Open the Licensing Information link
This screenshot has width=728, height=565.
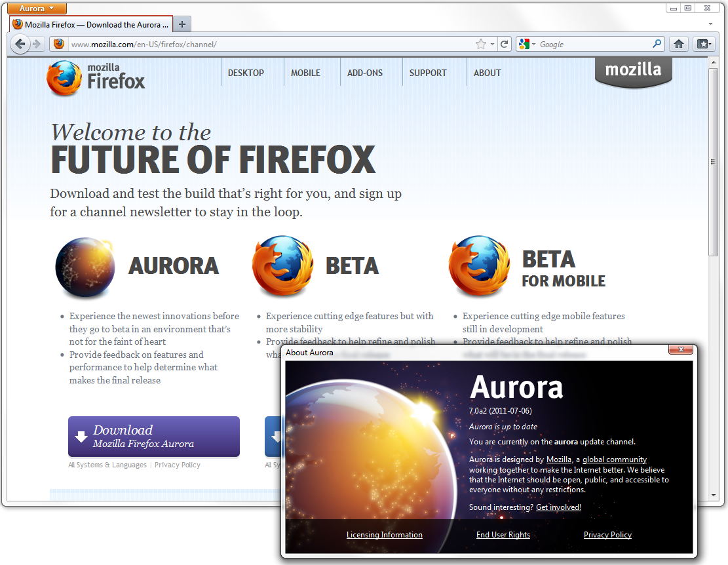pyautogui.click(x=384, y=535)
